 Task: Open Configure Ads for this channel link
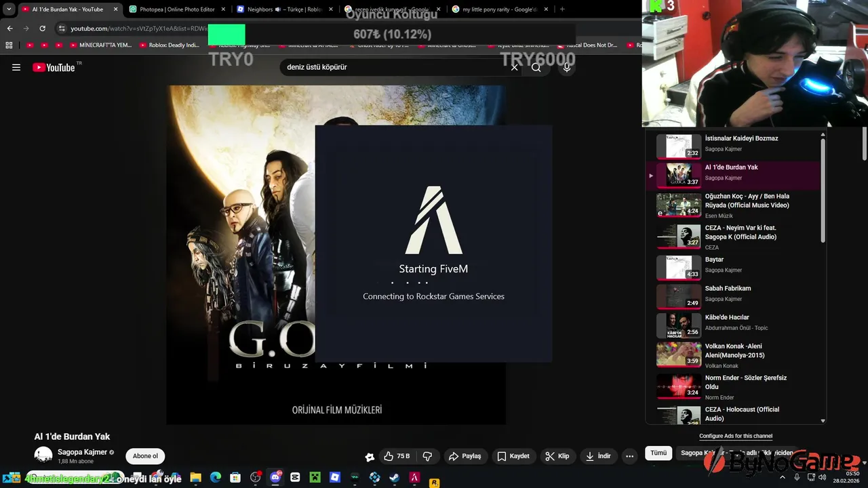click(x=736, y=436)
